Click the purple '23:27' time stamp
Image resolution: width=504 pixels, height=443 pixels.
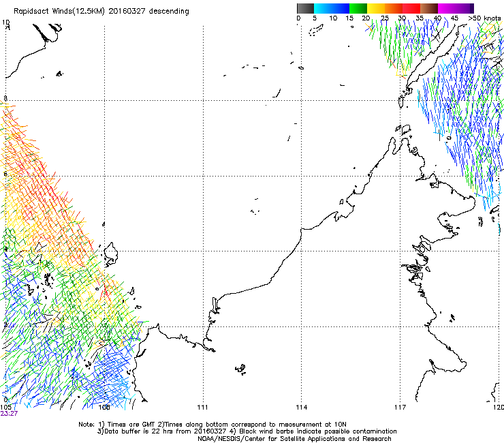[9, 414]
